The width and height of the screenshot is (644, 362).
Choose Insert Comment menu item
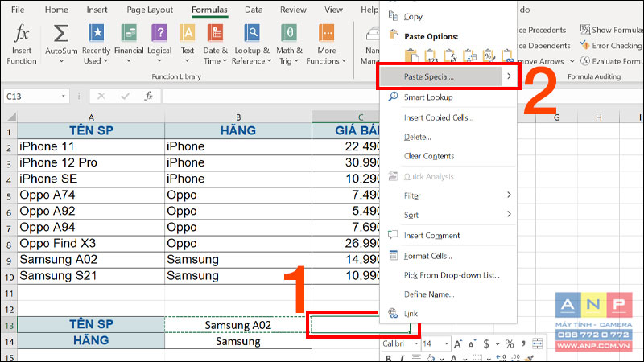pyautogui.click(x=448, y=235)
